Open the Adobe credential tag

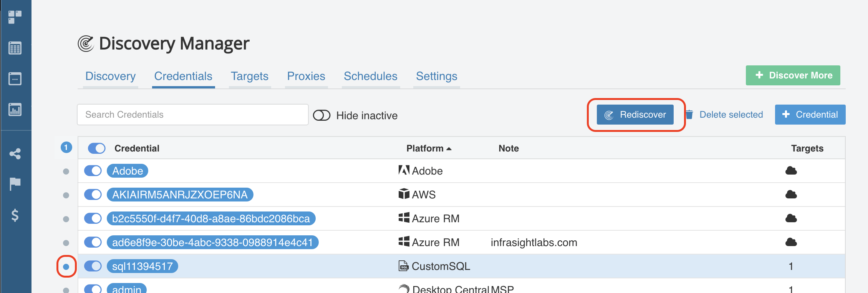[x=128, y=171]
